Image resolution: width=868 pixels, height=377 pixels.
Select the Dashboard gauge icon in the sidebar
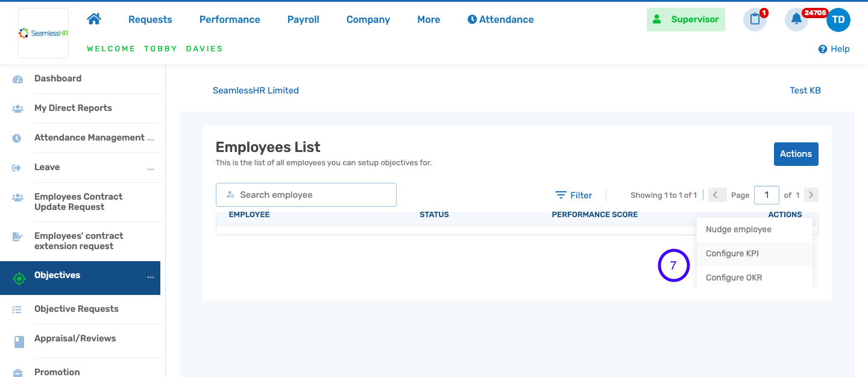17,78
